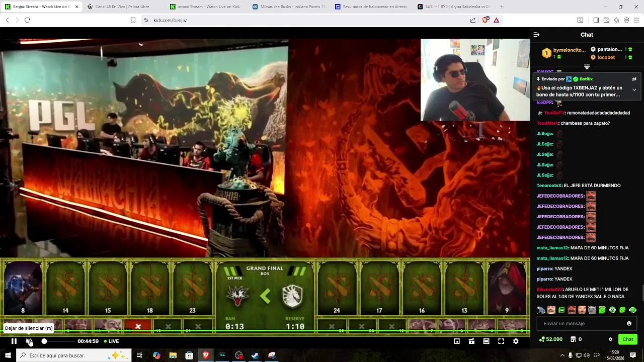644x362 pixels.
Task: Open Steam from the taskbar
Action: [256, 355]
